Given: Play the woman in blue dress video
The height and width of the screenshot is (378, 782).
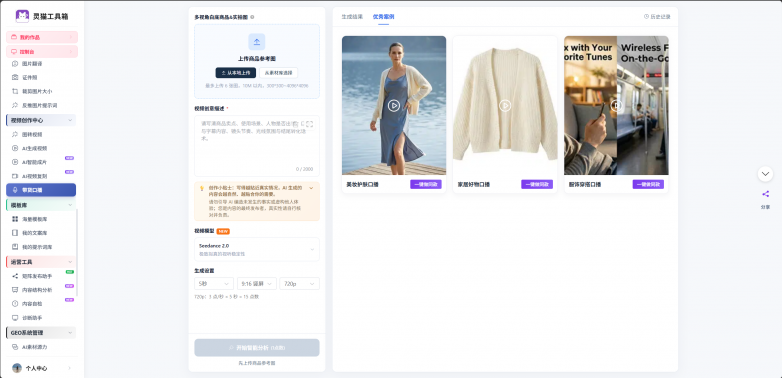Looking at the screenshot, I should [394, 105].
